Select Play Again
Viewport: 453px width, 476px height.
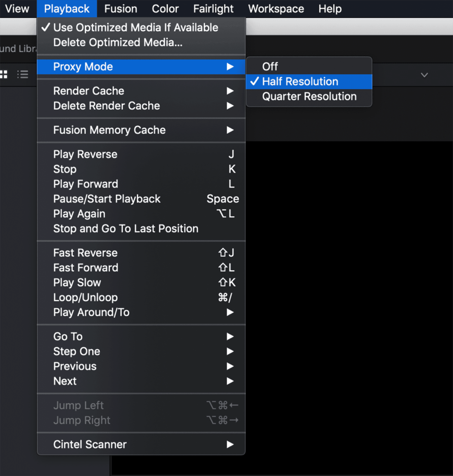click(x=141, y=214)
